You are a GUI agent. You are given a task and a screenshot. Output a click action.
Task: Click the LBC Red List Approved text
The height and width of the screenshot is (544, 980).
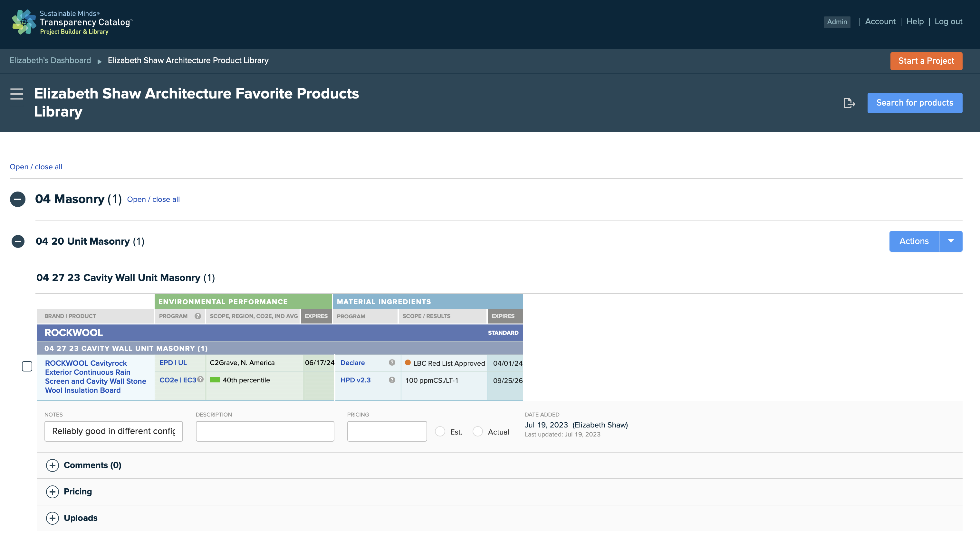(x=449, y=363)
